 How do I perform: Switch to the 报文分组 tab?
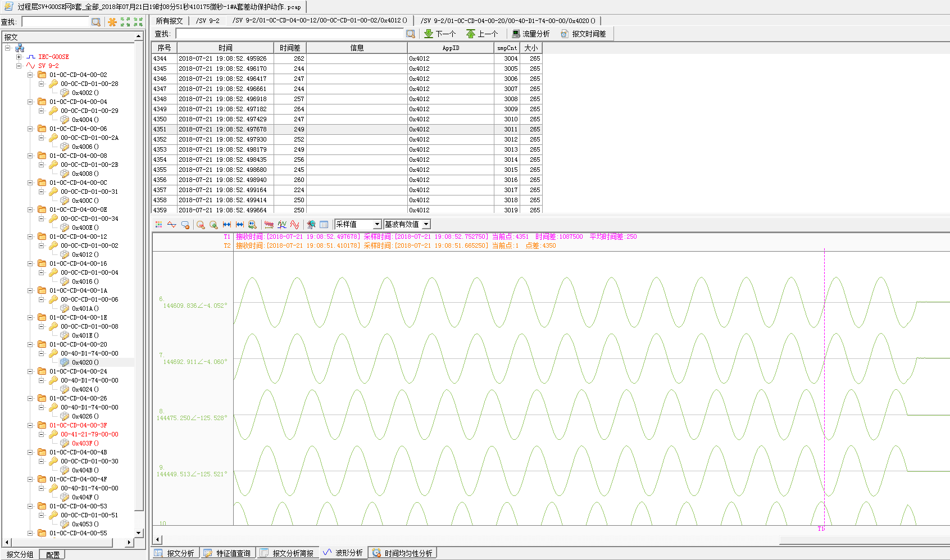(20, 554)
